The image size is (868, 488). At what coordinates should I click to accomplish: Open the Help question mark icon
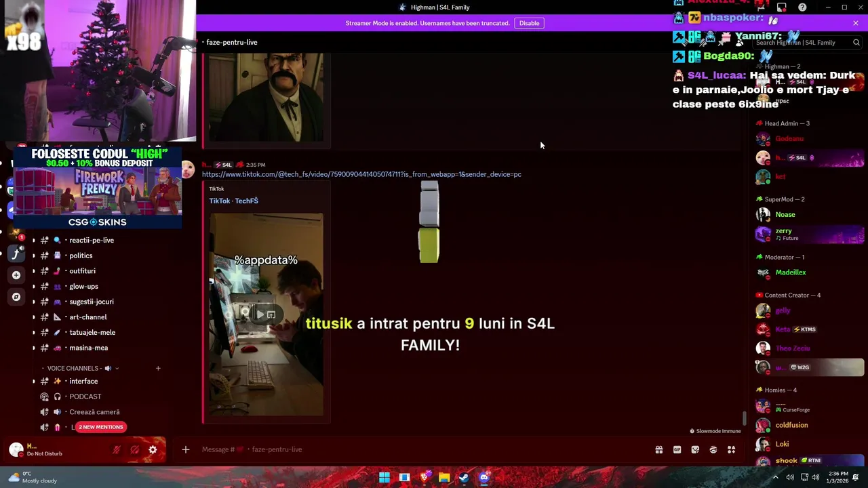coord(802,7)
